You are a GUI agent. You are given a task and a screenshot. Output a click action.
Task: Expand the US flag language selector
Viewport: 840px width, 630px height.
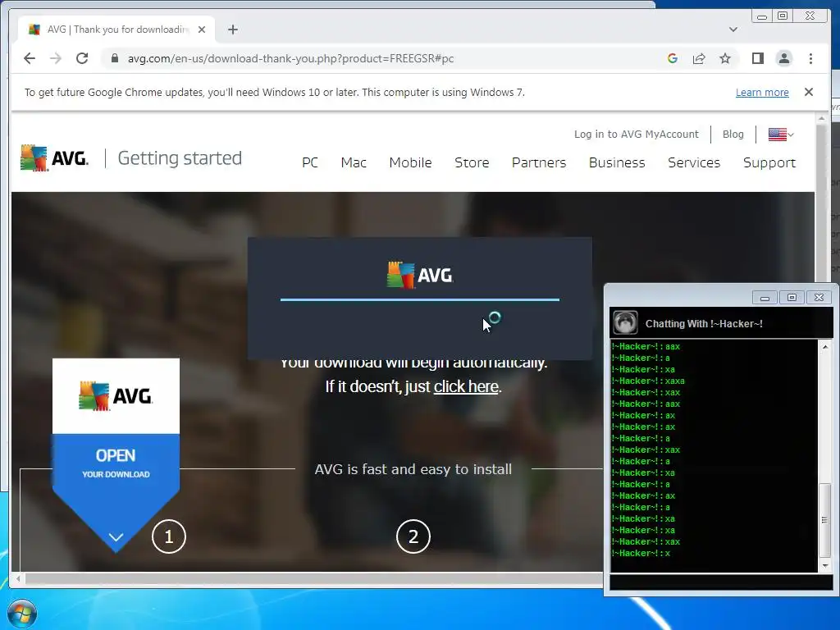click(x=781, y=134)
